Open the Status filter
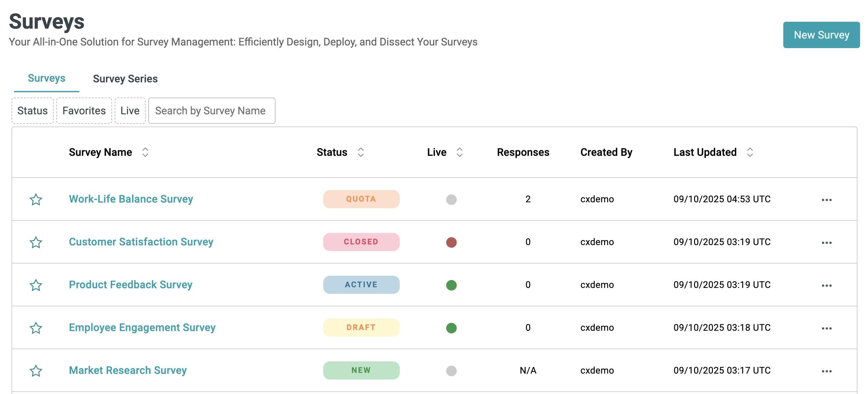The width and height of the screenshot is (868, 394). [x=32, y=110]
